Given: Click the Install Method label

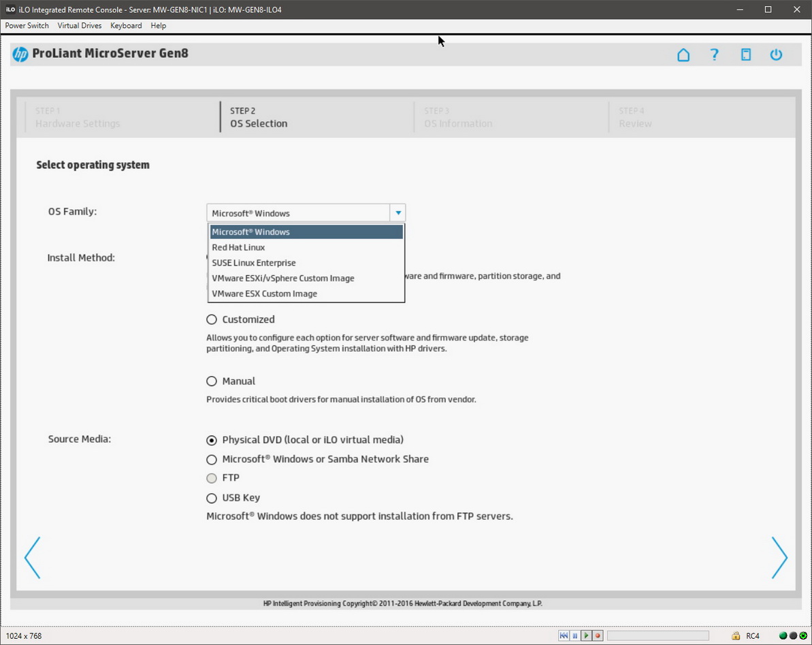Looking at the screenshot, I should (x=81, y=257).
